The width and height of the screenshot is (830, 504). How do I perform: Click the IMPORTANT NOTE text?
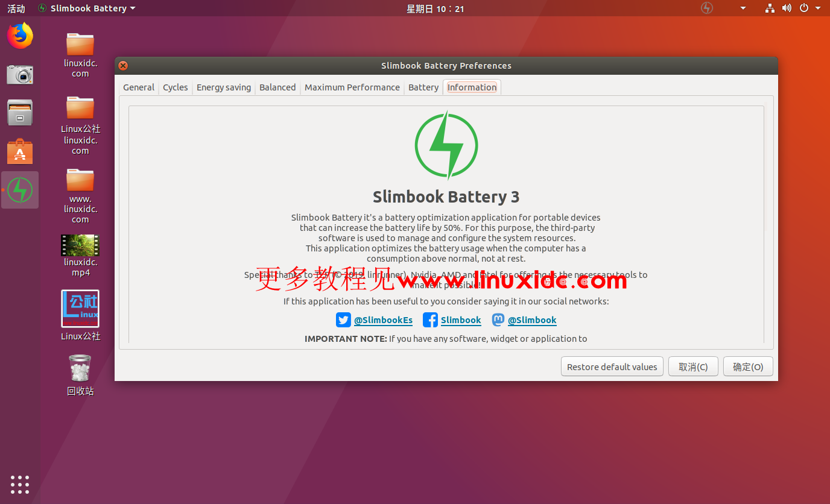click(346, 339)
